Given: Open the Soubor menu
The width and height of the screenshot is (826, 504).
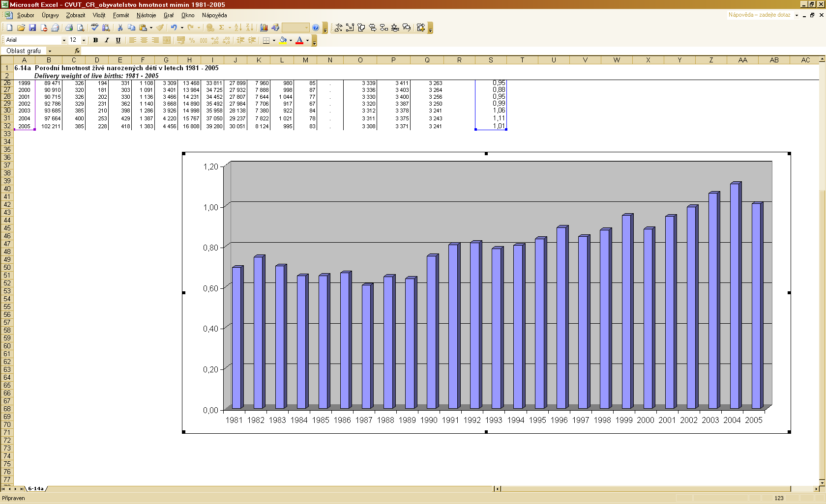Looking at the screenshot, I should tap(26, 15).
